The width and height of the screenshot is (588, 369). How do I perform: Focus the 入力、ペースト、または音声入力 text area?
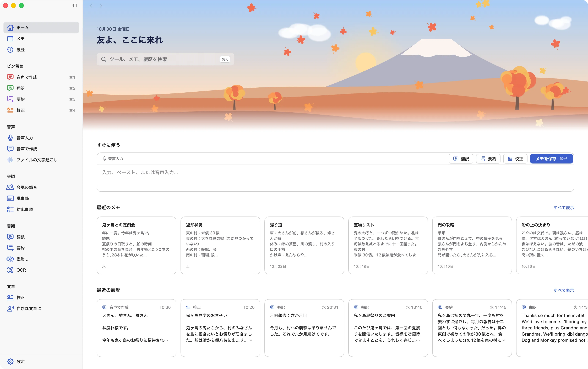point(335,178)
